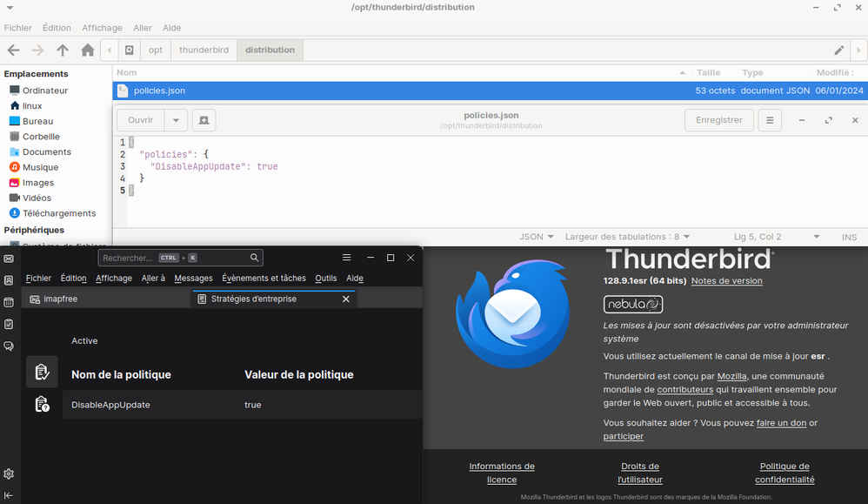Select the Active policies category icon

pyautogui.click(x=42, y=372)
